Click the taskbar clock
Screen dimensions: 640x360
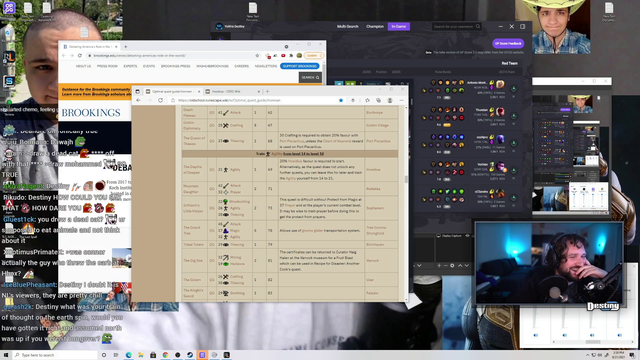(x=618, y=355)
